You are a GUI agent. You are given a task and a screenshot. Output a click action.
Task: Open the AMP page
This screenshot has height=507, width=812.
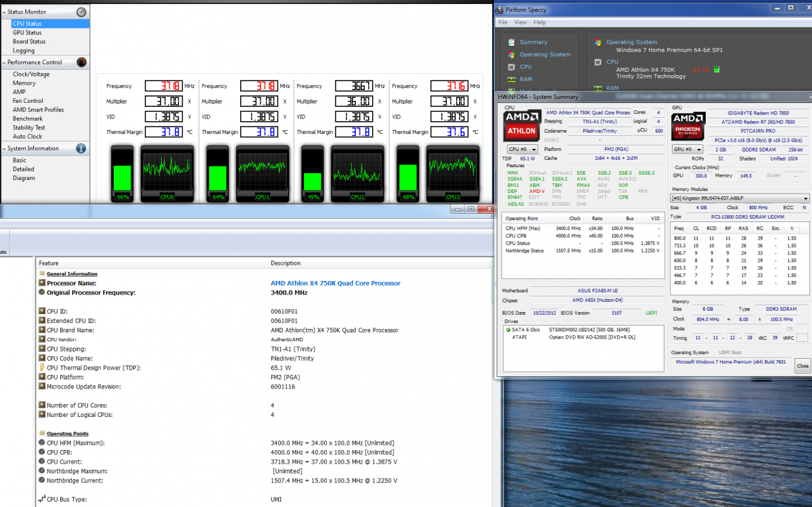point(19,92)
